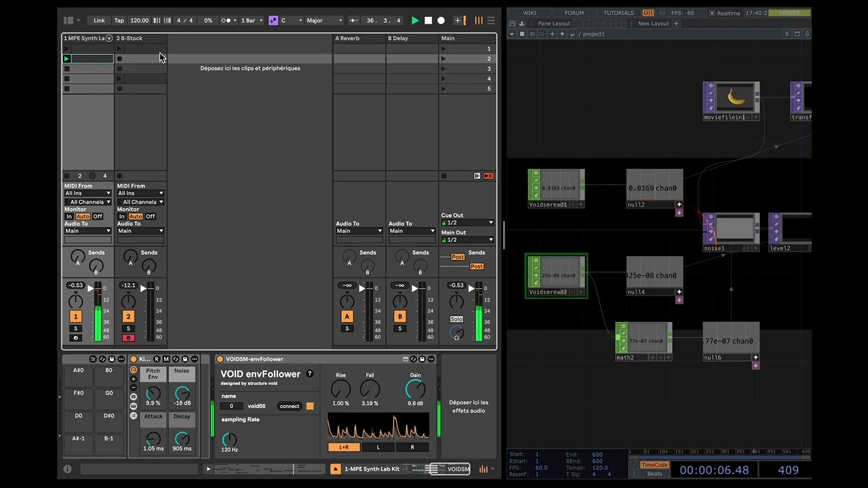Set B-Stock track Monitor to Off
The image size is (868, 488).
point(151,217)
